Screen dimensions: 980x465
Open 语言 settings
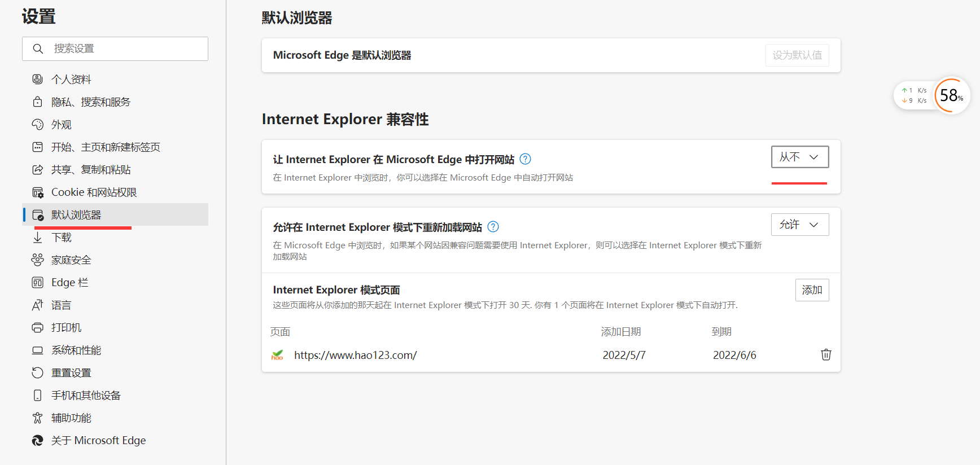tap(115, 305)
